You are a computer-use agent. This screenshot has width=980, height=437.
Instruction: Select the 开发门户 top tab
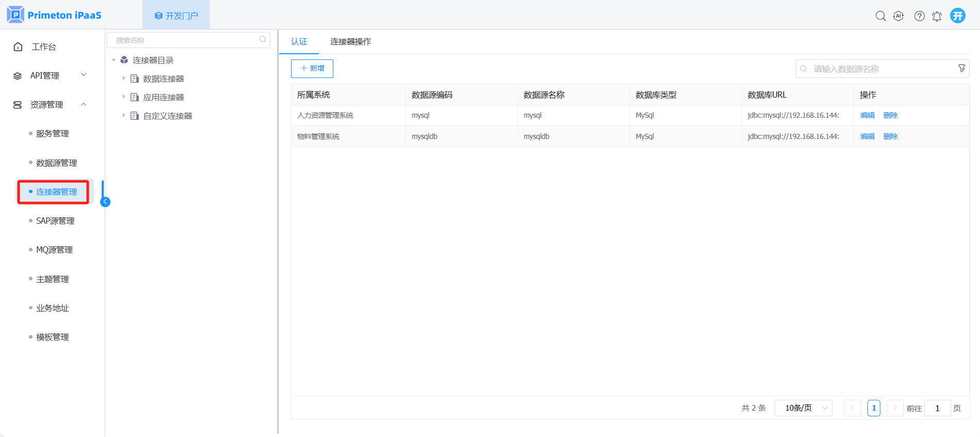coord(176,15)
